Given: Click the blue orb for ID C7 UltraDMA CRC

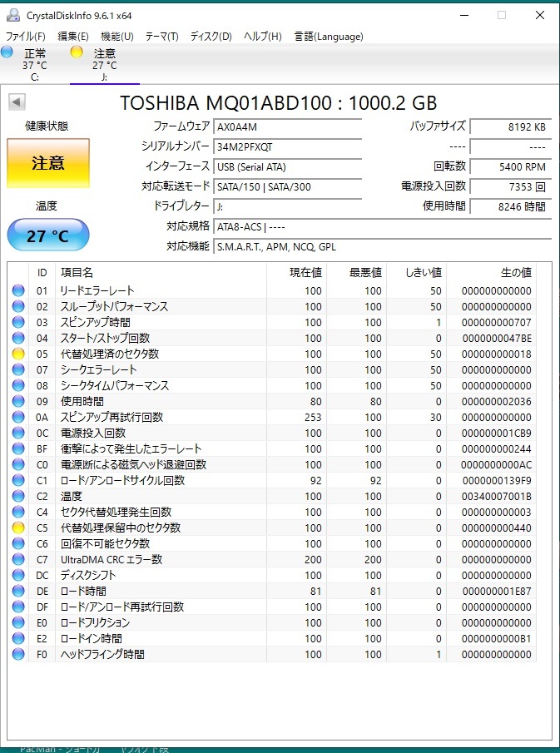Looking at the screenshot, I should pos(18,559).
